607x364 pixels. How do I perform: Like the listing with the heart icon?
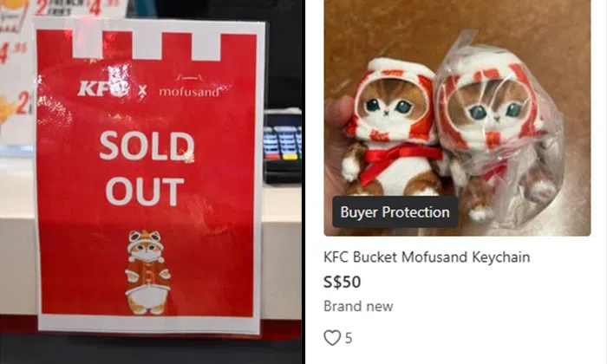(332, 338)
